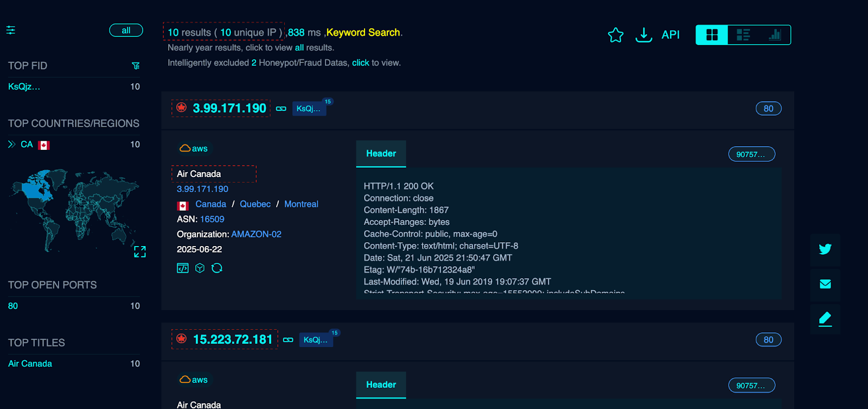Select the CA country filter

click(x=27, y=144)
